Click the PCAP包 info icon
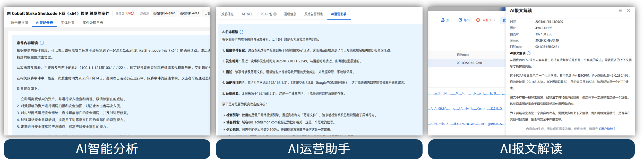 point(275,14)
